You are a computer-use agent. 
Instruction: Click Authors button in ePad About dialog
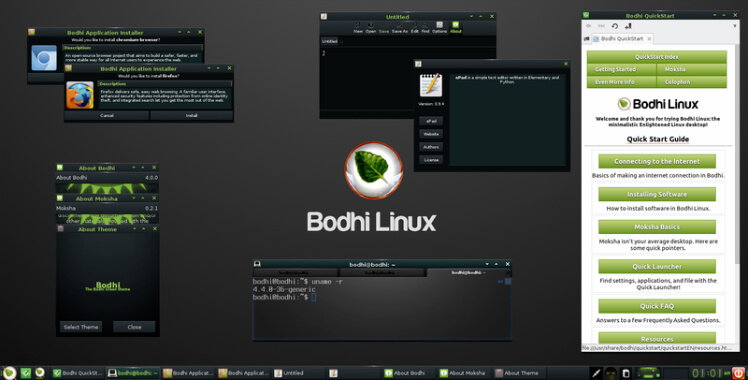[x=431, y=147]
